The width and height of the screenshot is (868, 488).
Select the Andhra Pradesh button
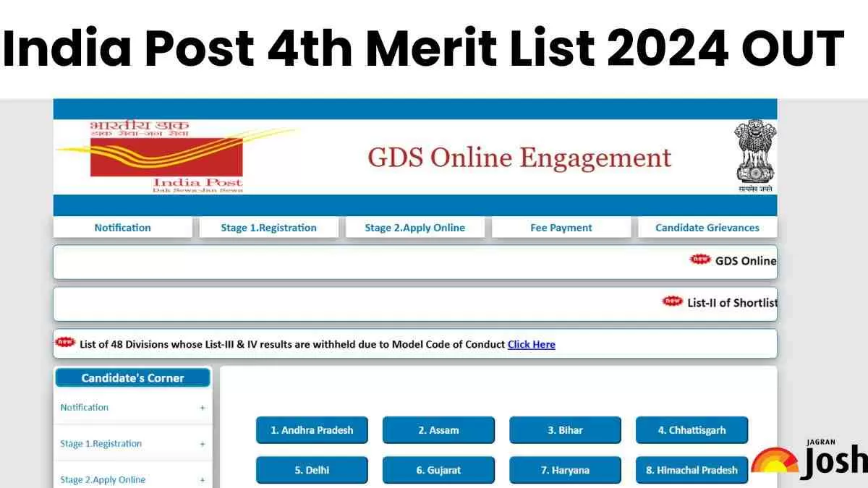tap(312, 430)
